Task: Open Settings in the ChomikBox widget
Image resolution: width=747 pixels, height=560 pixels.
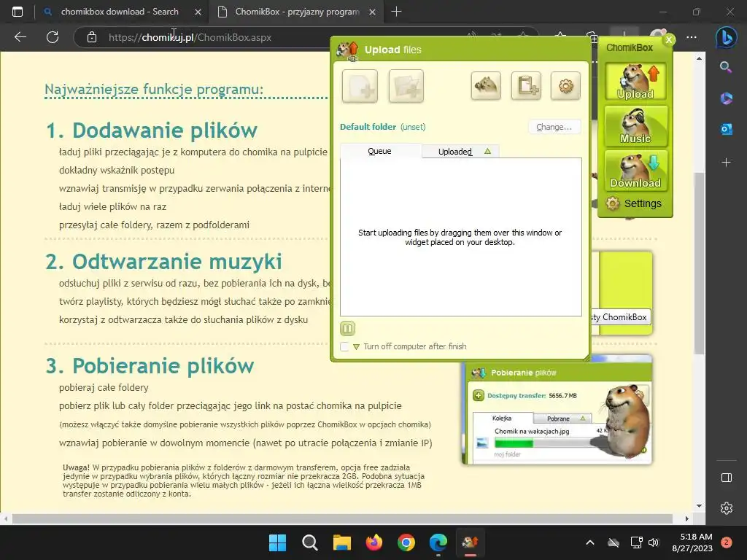Action: (x=634, y=204)
